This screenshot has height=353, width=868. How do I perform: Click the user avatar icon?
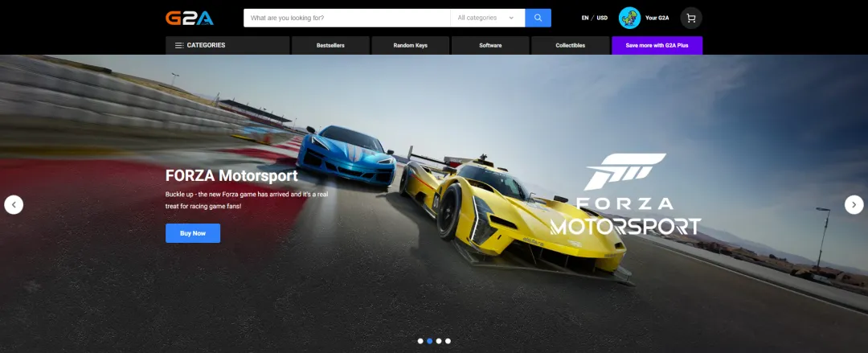click(x=629, y=18)
